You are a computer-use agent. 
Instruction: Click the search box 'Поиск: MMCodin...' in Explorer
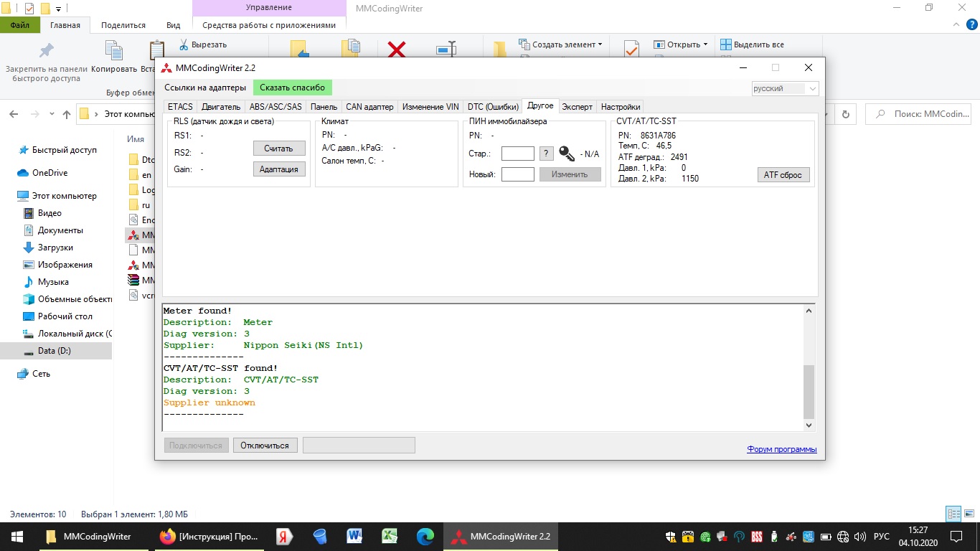tap(920, 114)
